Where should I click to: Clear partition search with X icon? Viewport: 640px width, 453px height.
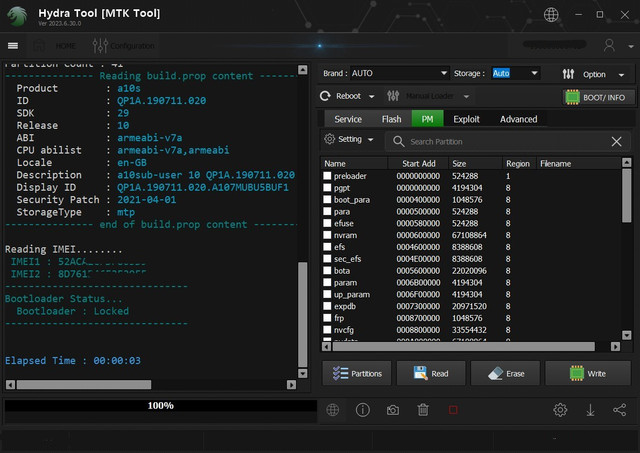616,142
